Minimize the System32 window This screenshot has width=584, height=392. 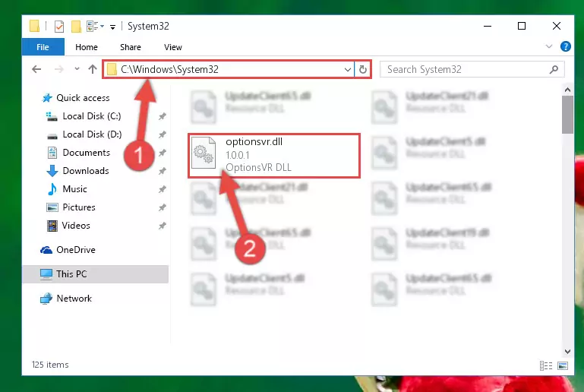tap(487, 26)
